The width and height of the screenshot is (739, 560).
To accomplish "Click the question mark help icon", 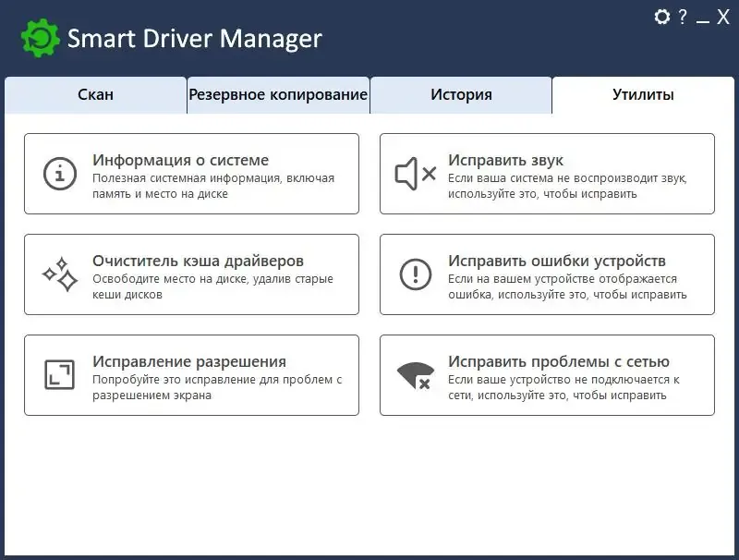I will pyautogui.click(x=683, y=17).
